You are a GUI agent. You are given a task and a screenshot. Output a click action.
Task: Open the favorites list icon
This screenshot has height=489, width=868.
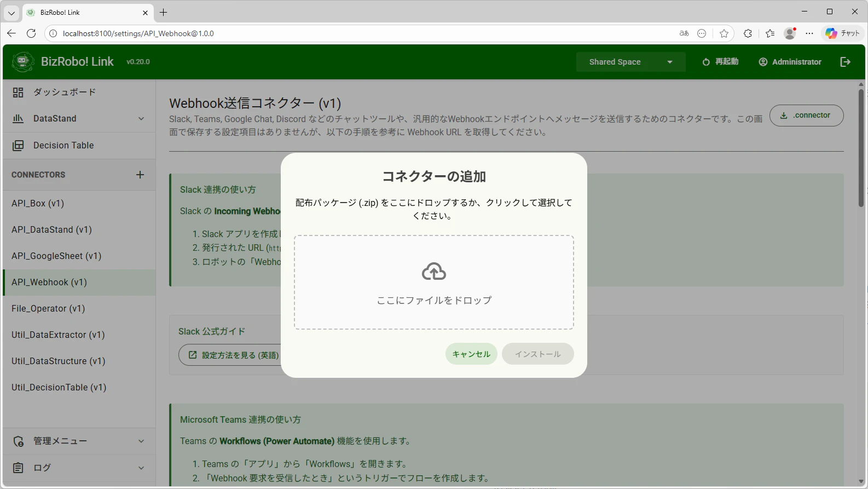pyautogui.click(x=770, y=33)
